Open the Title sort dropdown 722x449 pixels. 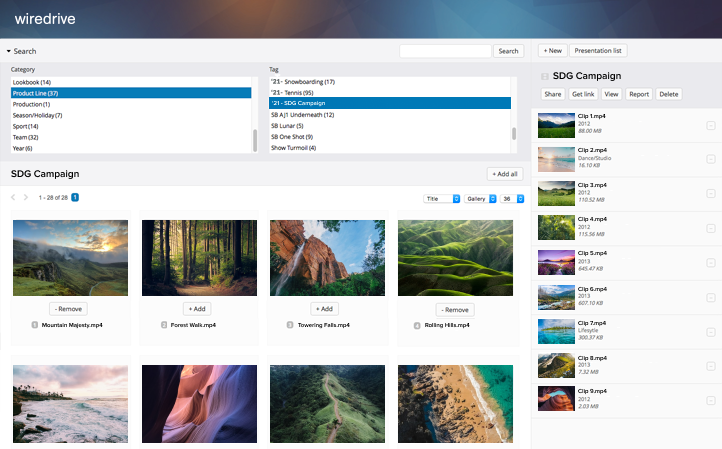(x=441, y=199)
